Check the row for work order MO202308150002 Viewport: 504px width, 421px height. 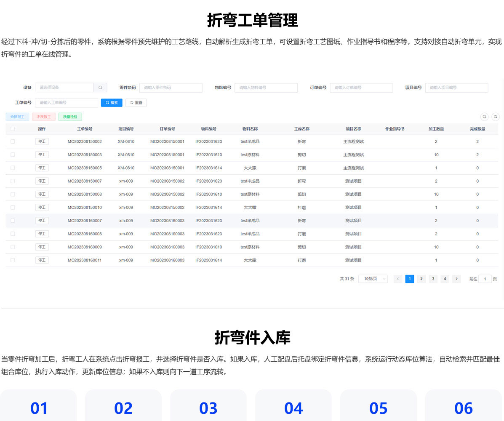pyautogui.click(x=13, y=142)
